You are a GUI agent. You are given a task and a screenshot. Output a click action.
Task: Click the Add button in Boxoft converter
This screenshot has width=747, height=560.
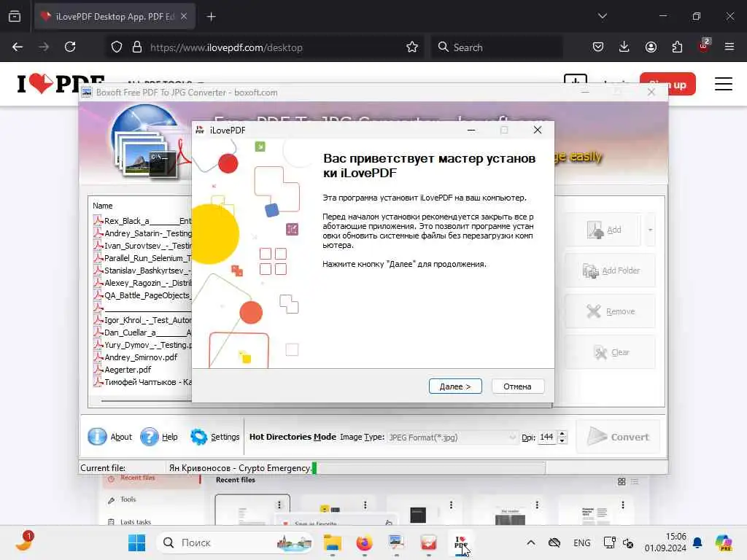click(604, 230)
